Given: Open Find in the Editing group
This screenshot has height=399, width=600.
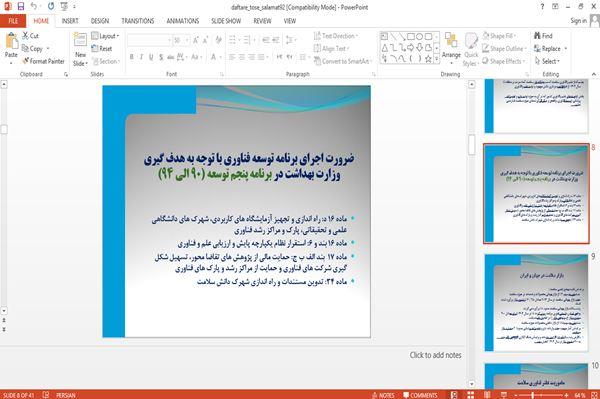Looking at the screenshot, I should (x=543, y=36).
